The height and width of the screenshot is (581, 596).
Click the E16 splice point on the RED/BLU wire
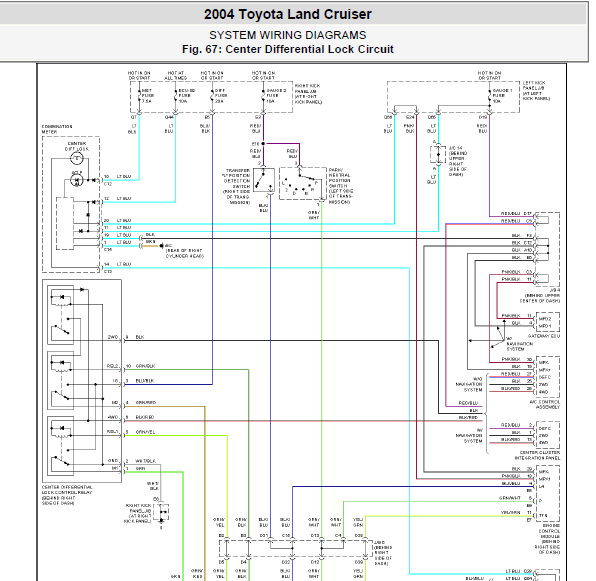263,144
